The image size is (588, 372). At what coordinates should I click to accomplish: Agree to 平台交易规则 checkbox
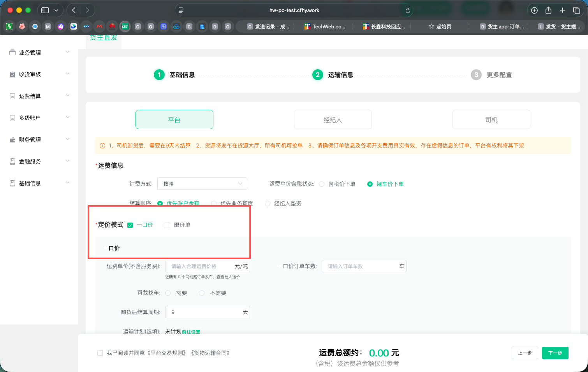(x=100, y=353)
